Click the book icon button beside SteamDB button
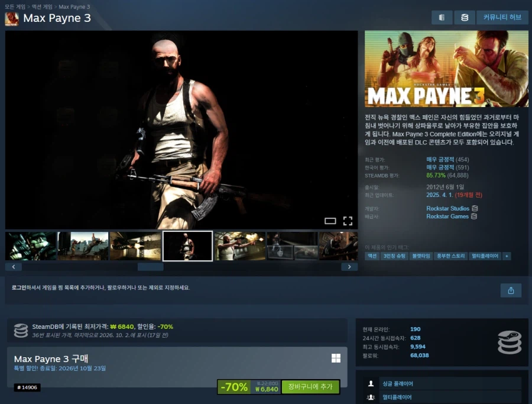This screenshot has height=404, width=532. pyautogui.click(x=442, y=17)
